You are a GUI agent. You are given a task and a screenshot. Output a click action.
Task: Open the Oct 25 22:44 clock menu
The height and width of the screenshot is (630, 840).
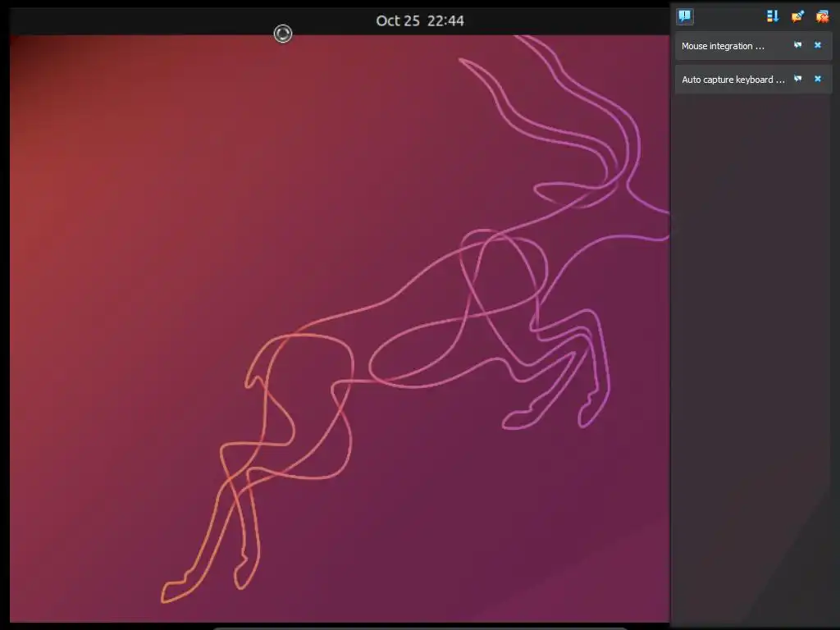point(420,21)
